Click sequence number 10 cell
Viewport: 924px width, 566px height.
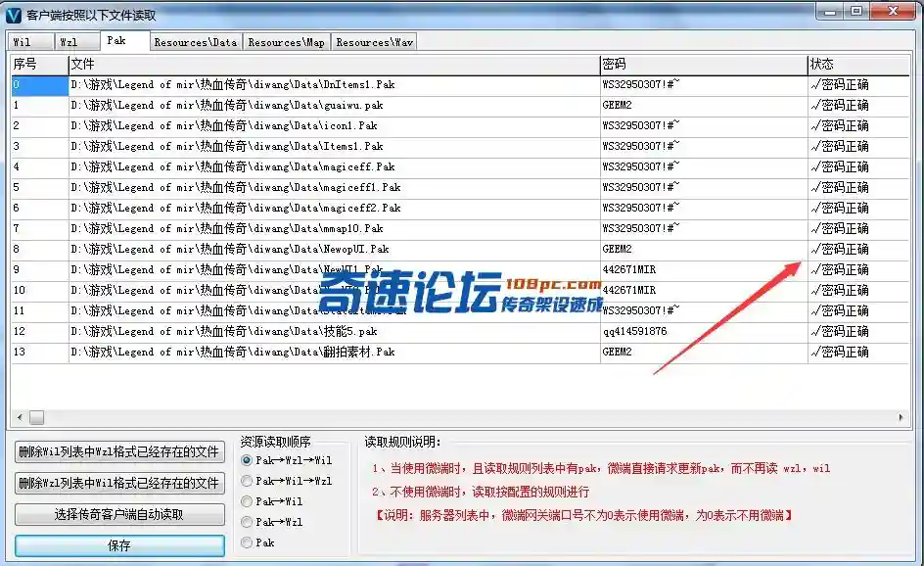tap(39, 290)
